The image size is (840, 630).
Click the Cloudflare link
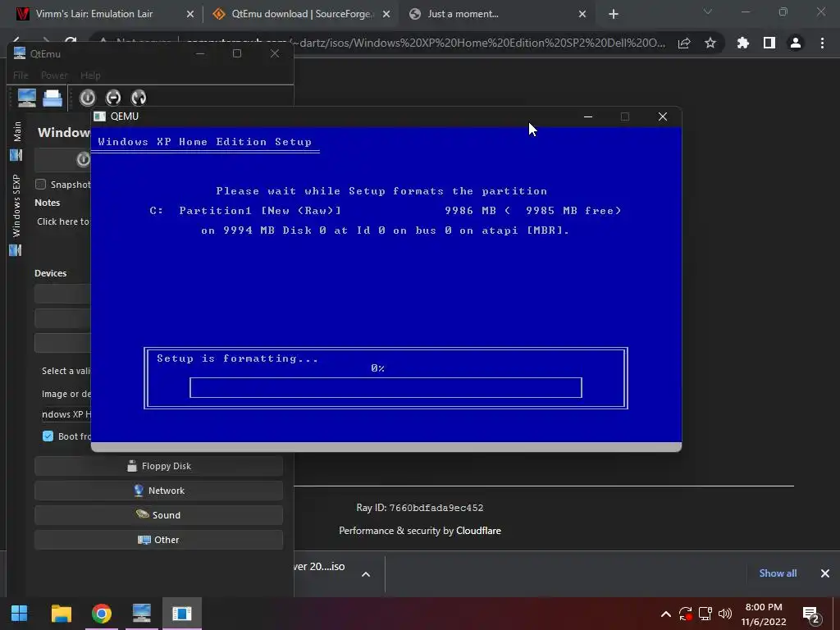(478, 531)
